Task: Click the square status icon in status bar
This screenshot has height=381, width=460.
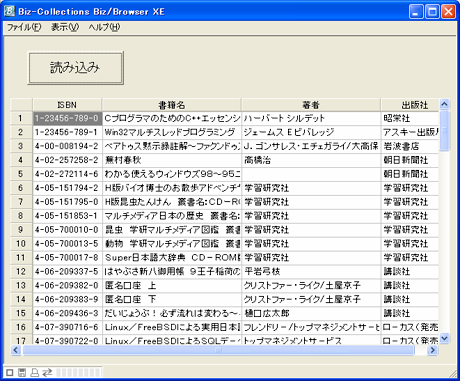Action: pos(10,372)
